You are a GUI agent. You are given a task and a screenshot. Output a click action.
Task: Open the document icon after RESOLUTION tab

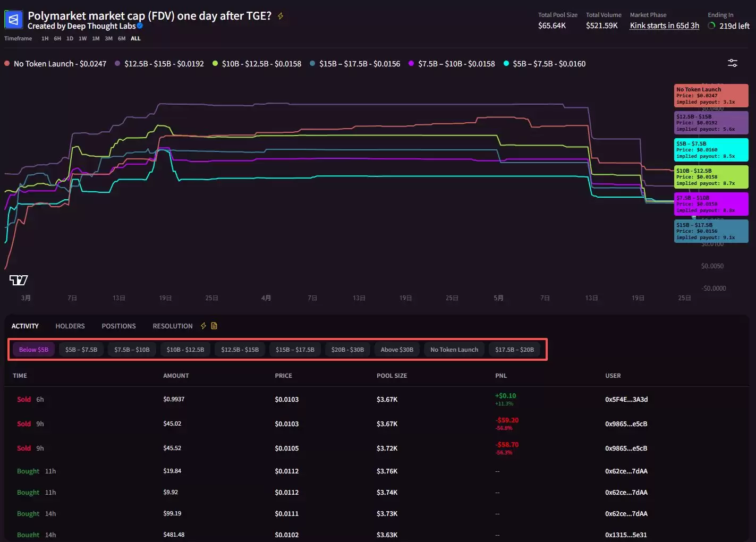click(x=214, y=326)
